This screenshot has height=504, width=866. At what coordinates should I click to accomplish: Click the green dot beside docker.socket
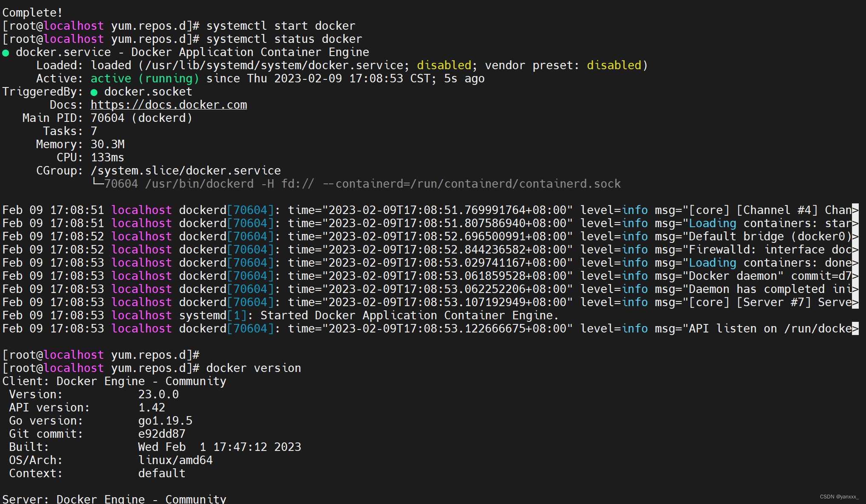pos(94,92)
